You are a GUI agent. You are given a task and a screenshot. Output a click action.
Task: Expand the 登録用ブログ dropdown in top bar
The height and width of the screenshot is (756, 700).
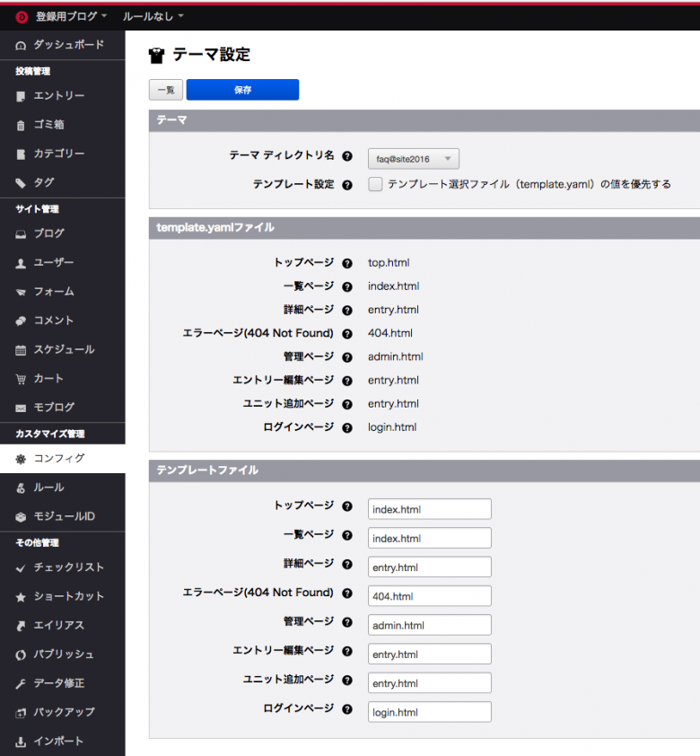point(71,16)
